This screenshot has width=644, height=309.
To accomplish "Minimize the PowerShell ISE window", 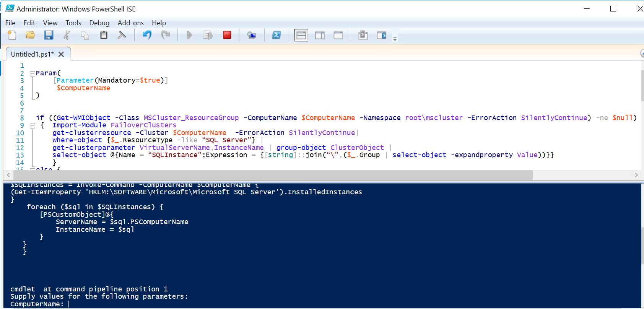I will [587, 8].
